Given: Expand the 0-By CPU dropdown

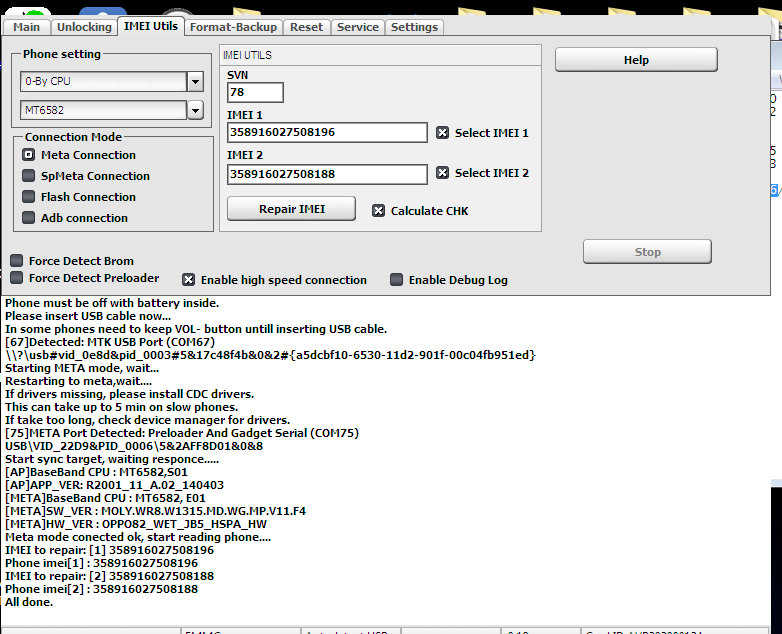Looking at the screenshot, I should [x=195, y=81].
